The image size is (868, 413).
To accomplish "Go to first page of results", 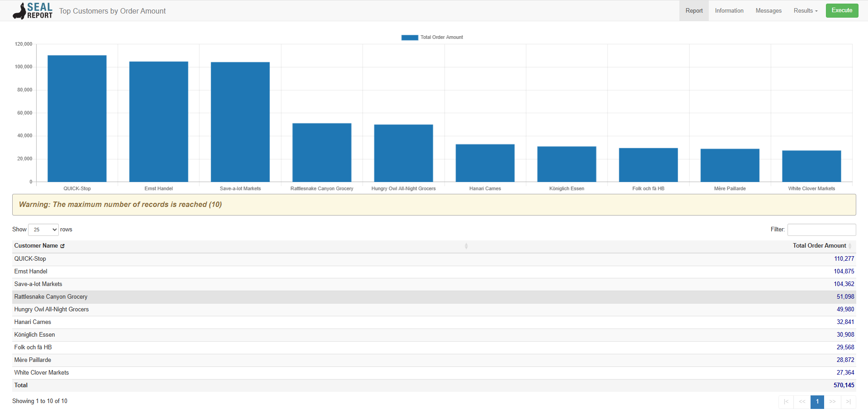I will (x=786, y=402).
